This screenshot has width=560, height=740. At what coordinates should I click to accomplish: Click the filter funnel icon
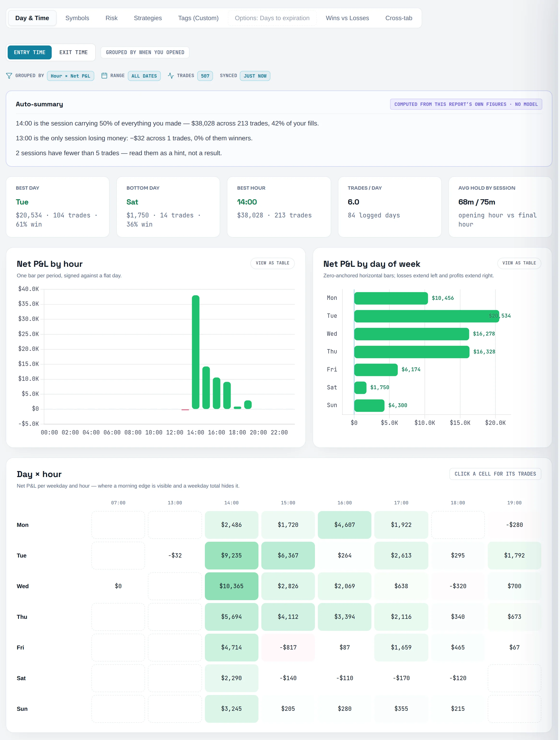[x=9, y=76]
